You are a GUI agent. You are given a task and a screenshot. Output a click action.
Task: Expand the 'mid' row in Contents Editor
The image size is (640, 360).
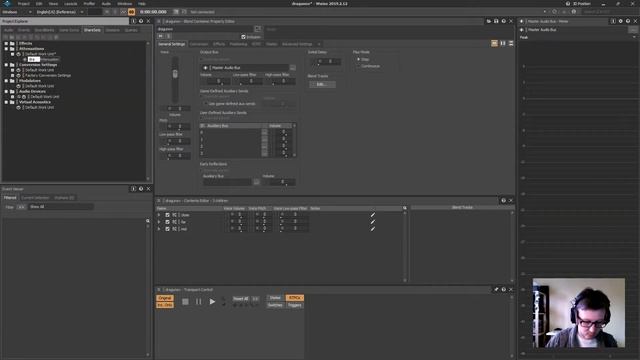click(159, 229)
